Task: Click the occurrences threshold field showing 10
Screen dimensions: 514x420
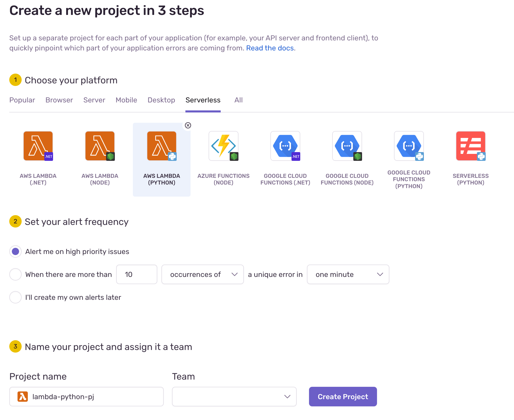Action: [136, 274]
